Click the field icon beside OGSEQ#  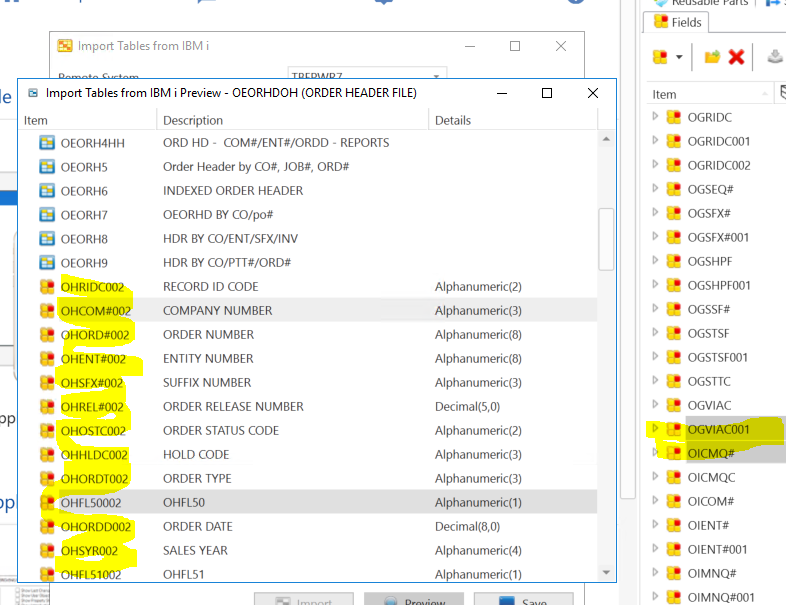click(x=674, y=189)
